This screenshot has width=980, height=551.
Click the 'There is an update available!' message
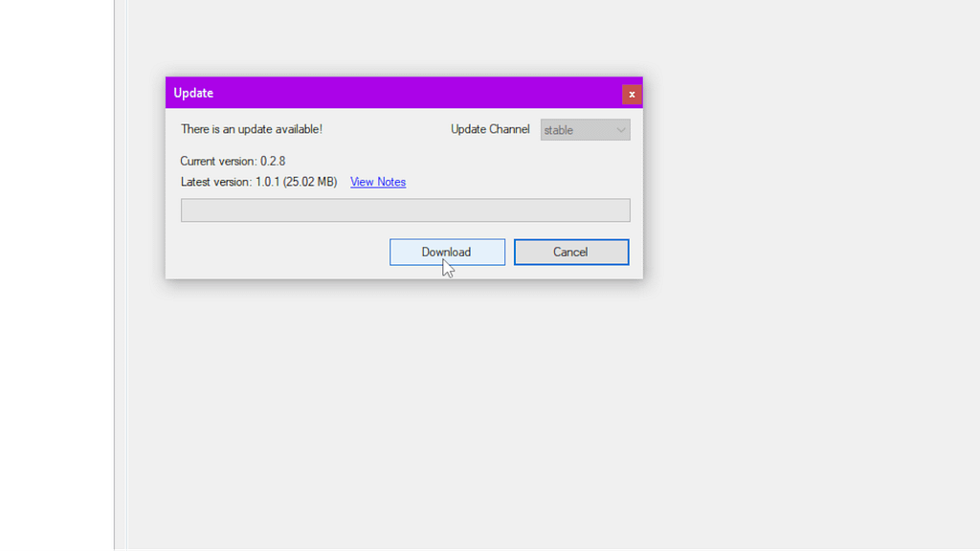252,129
